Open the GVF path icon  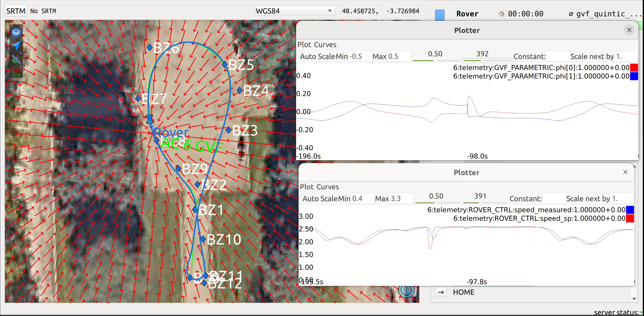click(16, 72)
